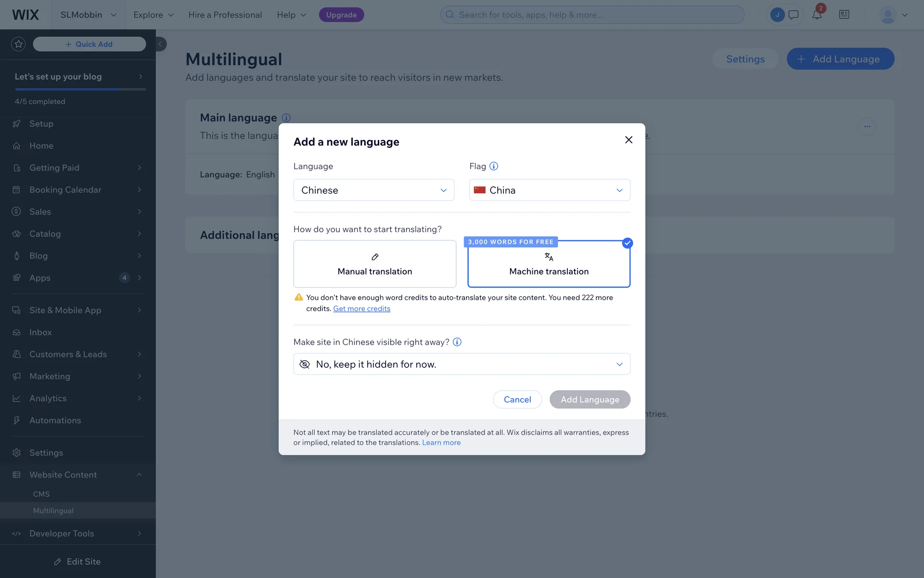Click the Main language info icon
This screenshot has height=578, width=924.
[286, 118]
